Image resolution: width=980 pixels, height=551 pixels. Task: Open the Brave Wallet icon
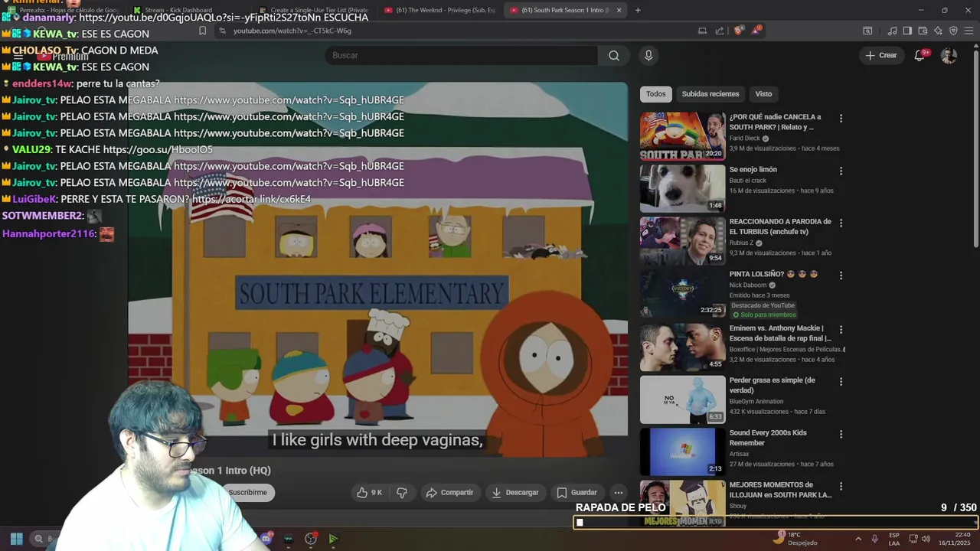click(923, 31)
